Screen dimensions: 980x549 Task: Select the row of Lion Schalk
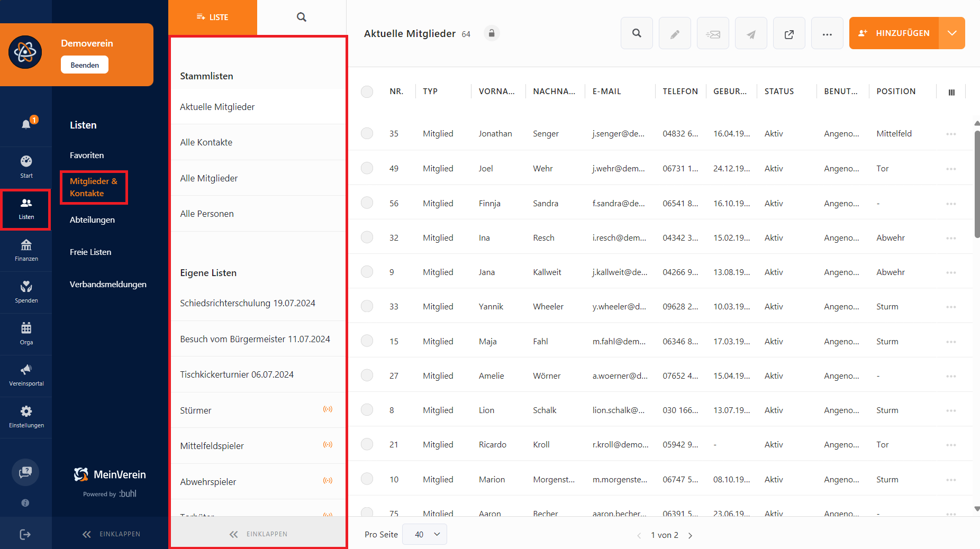pos(367,410)
